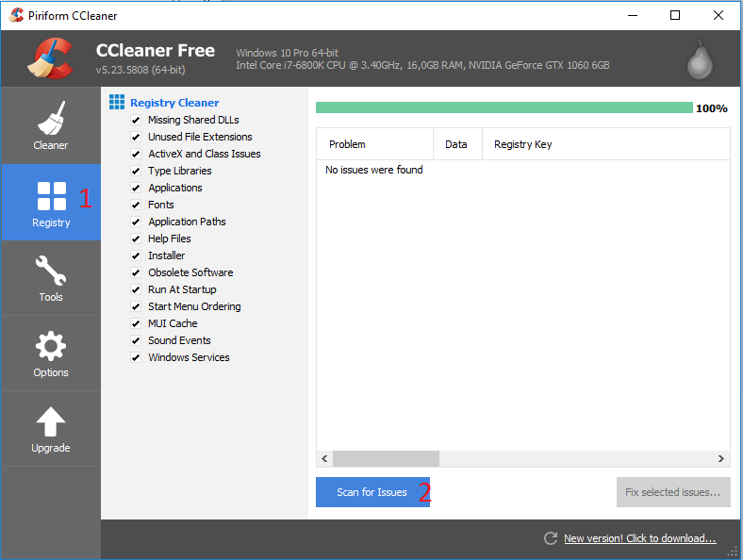Open the Options gear icon
Viewport: 743px width, 560px height.
point(51,346)
